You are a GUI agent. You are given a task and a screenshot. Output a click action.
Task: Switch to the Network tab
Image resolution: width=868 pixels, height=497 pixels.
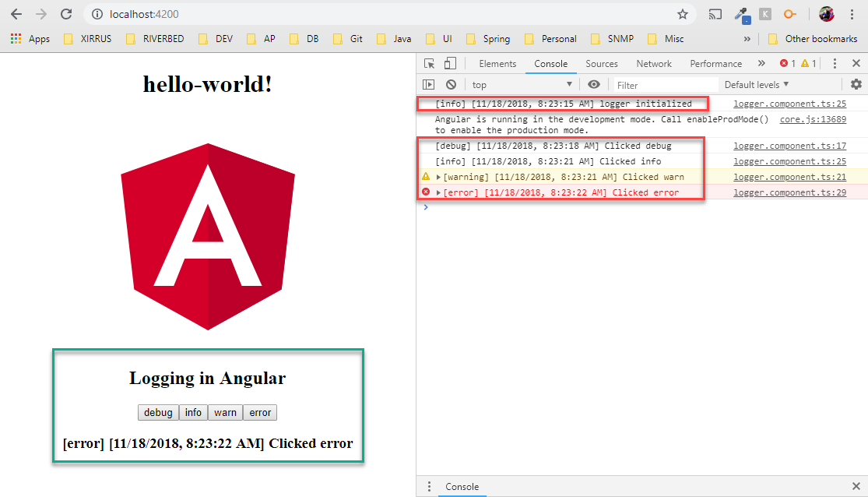point(654,64)
